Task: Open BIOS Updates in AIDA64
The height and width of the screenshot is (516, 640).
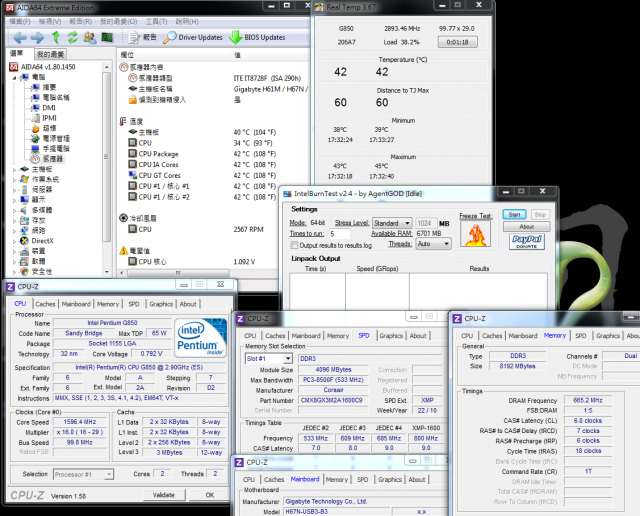Action: (x=257, y=38)
